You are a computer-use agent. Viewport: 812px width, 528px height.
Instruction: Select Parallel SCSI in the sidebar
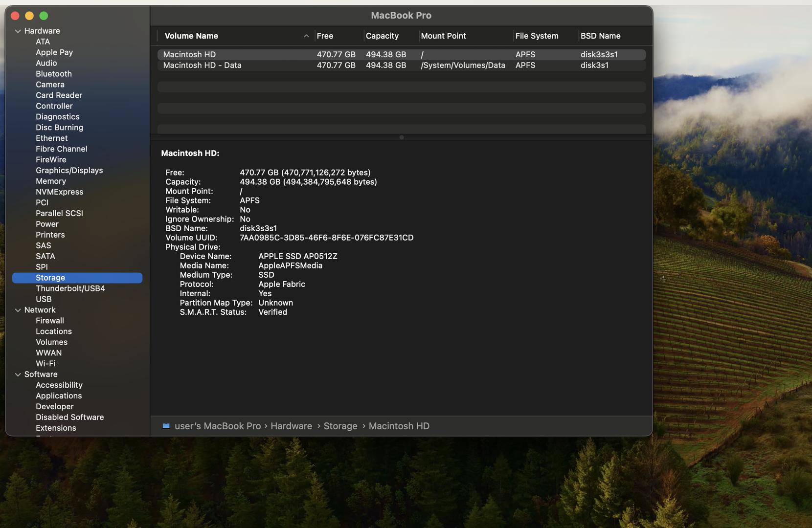60,214
